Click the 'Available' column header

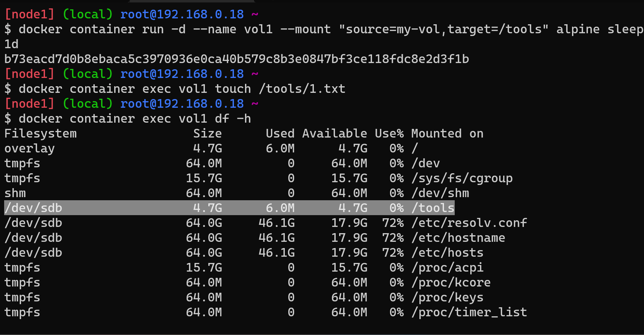334,134
